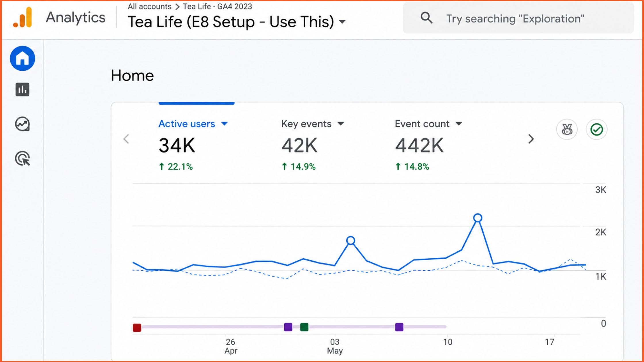The width and height of the screenshot is (644, 362).
Task: Open the Home section in the sidebar
Action: (x=22, y=58)
